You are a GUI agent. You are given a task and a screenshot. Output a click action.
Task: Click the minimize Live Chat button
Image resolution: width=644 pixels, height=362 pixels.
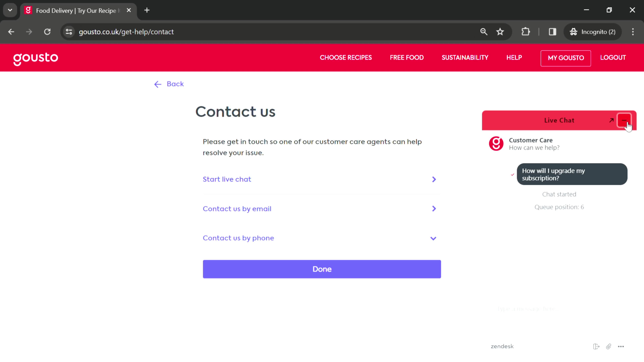click(x=625, y=120)
